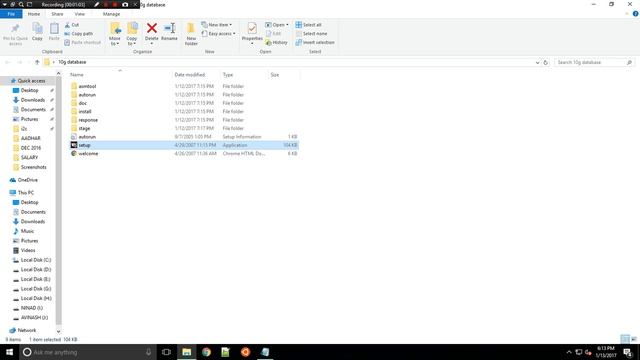Switch to the Manage ribbon tab
The width and height of the screenshot is (640, 360).
click(x=111, y=14)
